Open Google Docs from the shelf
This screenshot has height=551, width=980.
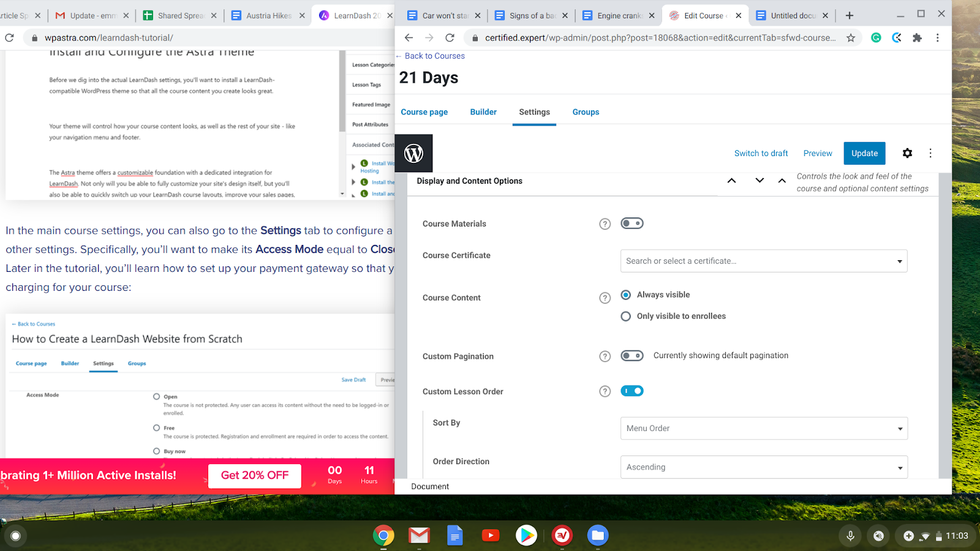tap(454, 536)
